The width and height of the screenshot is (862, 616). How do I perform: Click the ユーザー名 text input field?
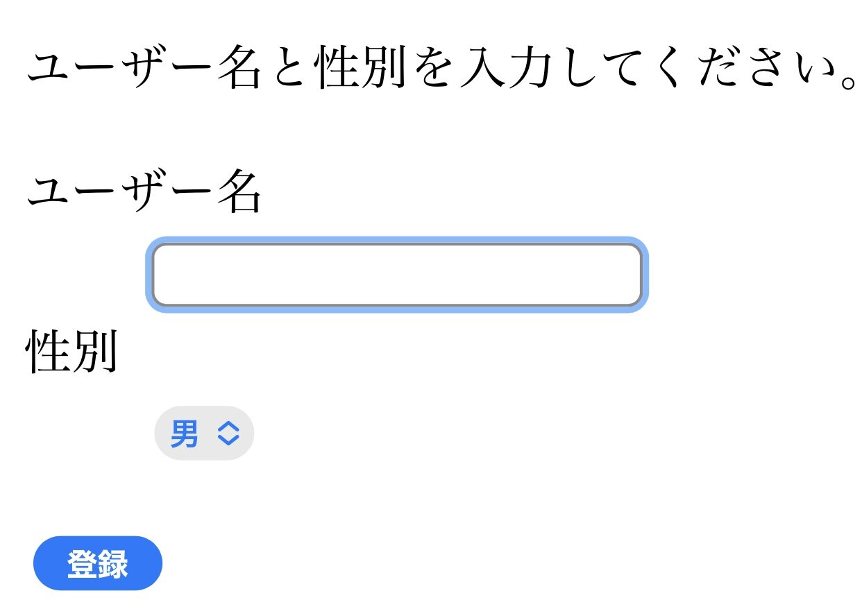tap(396, 275)
